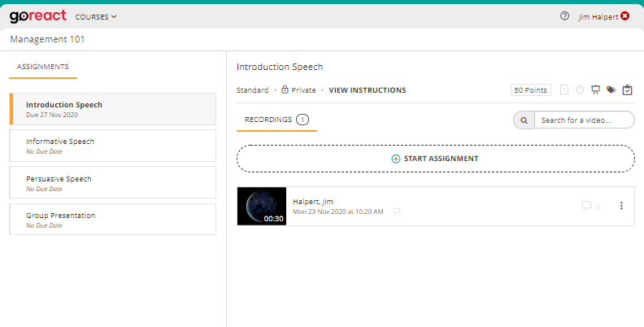Open the View Instructions link
This screenshot has width=644, height=327.
[367, 90]
